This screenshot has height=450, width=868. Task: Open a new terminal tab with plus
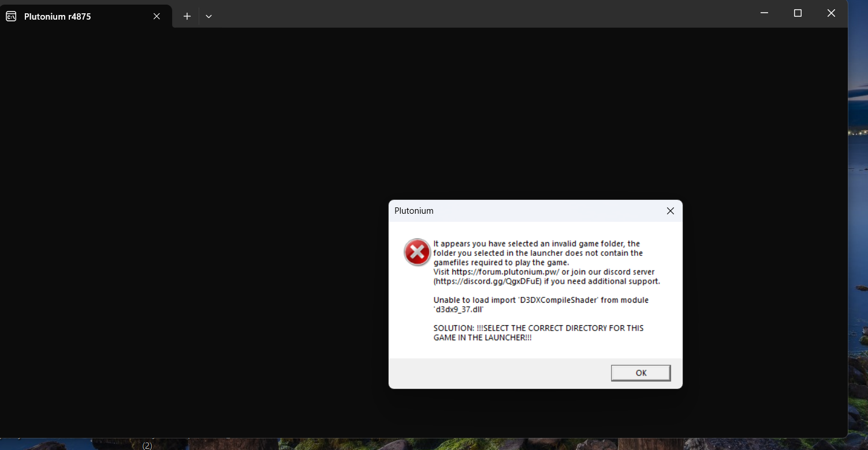pos(187,16)
